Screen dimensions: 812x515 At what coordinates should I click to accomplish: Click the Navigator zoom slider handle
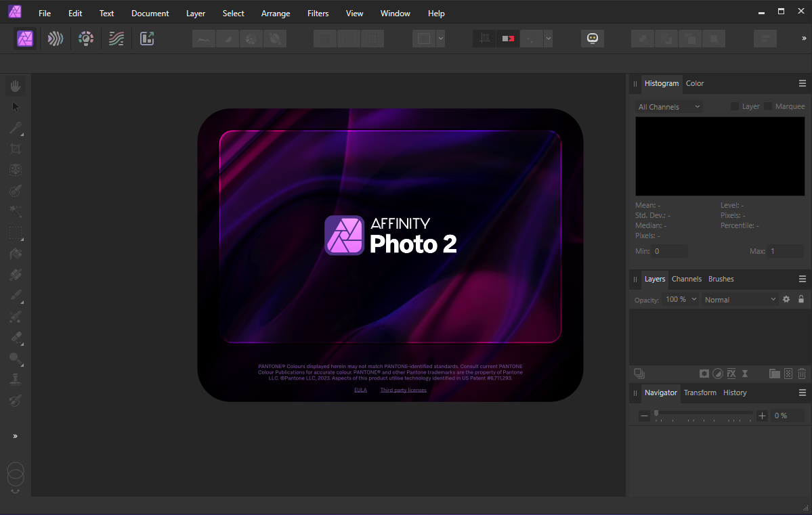[x=656, y=413]
